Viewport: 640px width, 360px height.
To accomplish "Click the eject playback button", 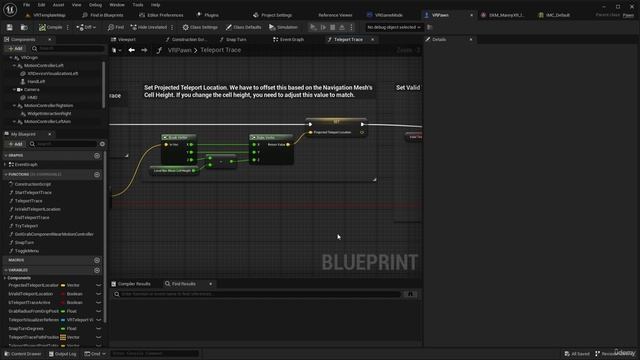I will coord(342,27).
